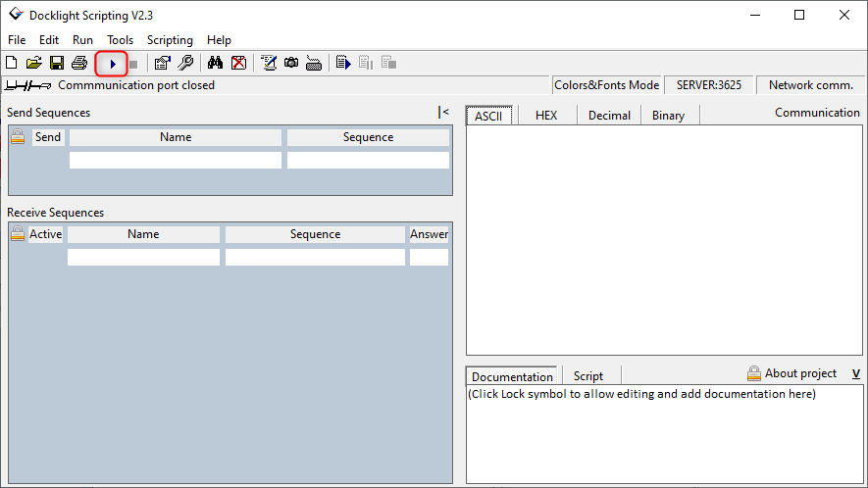Click the stop script icon
Image resolution: width=868 pixels, height=488 pixels.
(388, 63)
